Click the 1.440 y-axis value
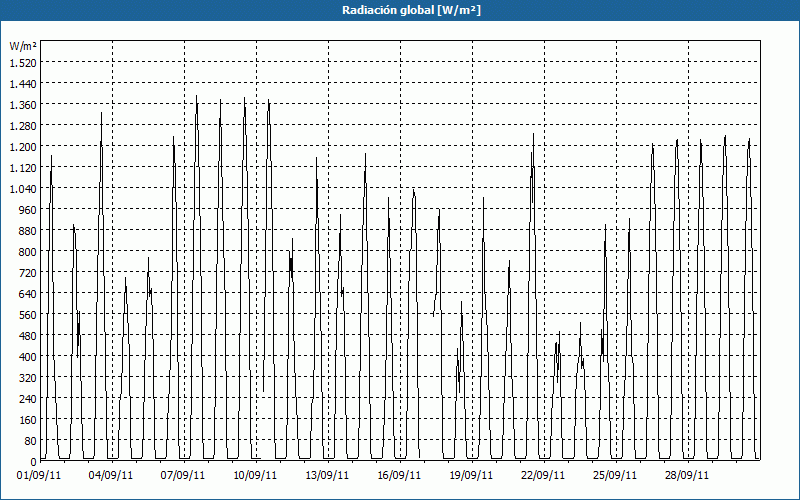Viewport: 800px width, 500px height. point(23,83)
